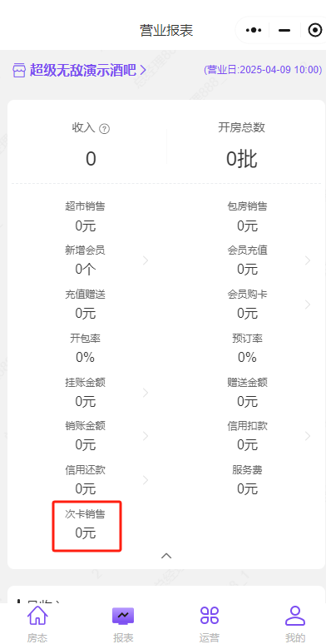326x644 pixels.
Task: Click the 次卡销售 stat cell
Action: pyautogui.click(x=86, y=525)
